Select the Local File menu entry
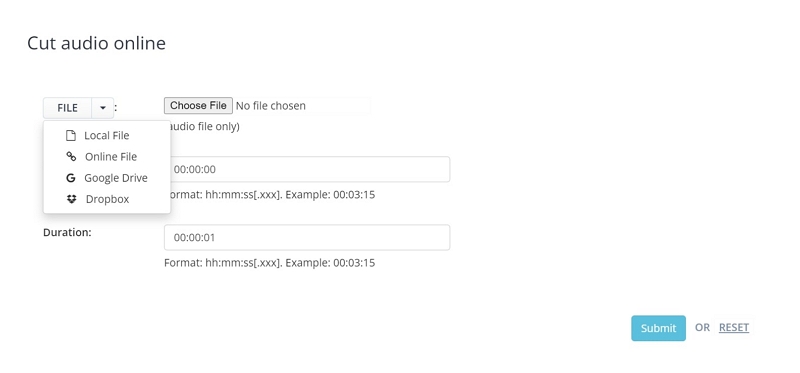This screenshot has height=373, width=800. click(107, 136)
